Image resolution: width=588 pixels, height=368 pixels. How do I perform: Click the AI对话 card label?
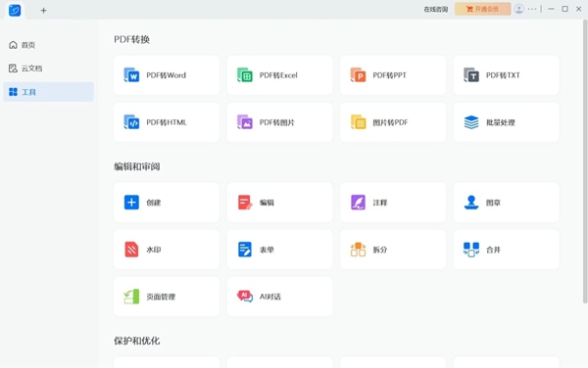point(270,297)
